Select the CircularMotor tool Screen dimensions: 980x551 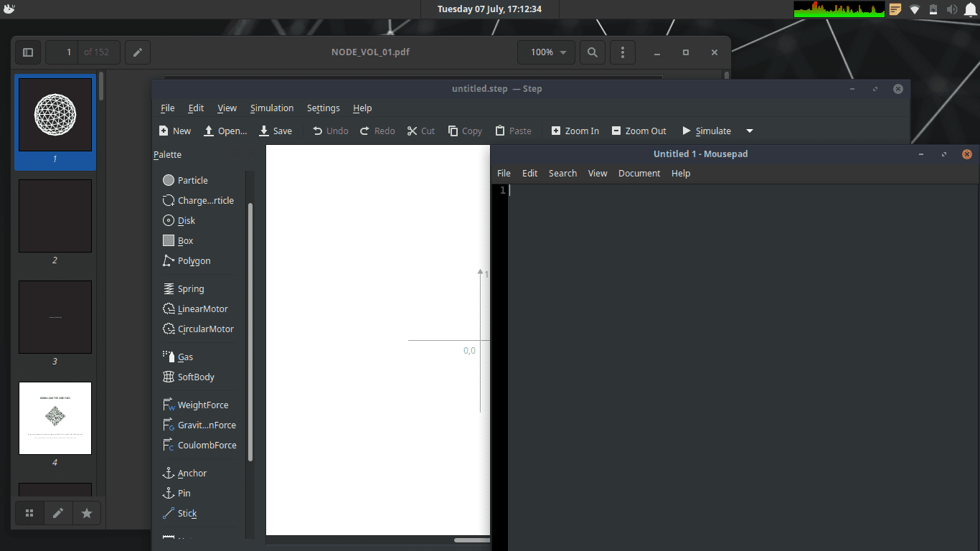(x=198, y=329)
